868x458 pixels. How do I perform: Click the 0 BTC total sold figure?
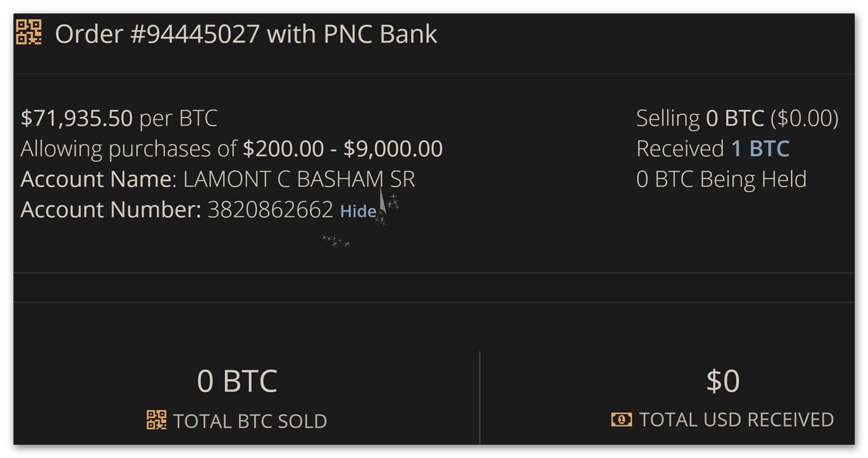point(237,380)
